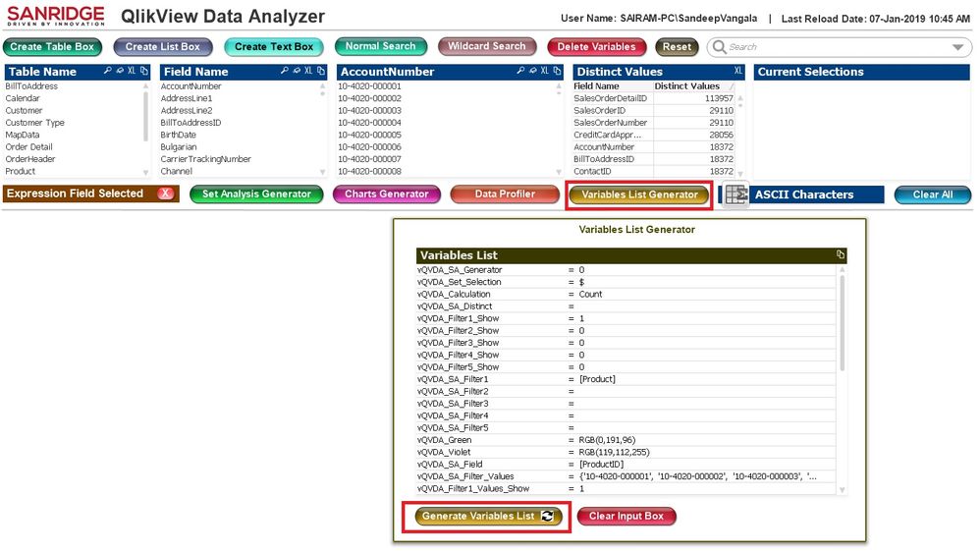Image resolution: width=980 pixels, height=553 pixels.
Task: Click vQVDA_SA_Generator variable row
Action: click(626, 270)
